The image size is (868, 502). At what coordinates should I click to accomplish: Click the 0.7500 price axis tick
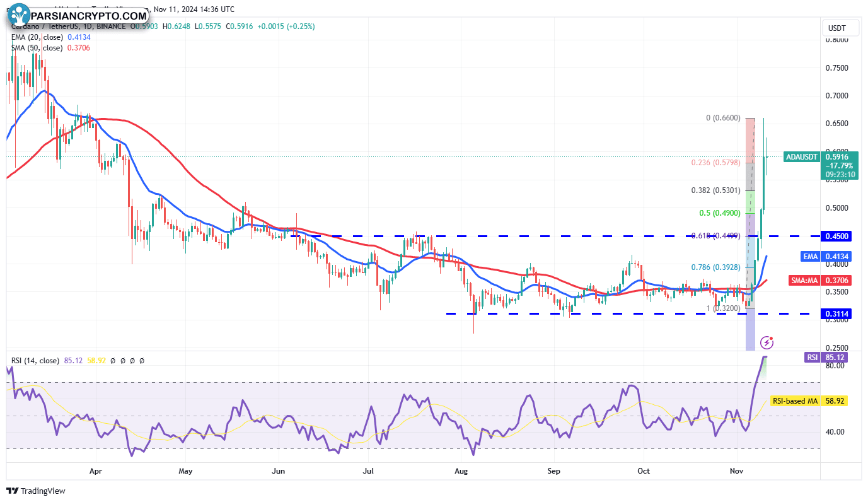pos(837,68)
